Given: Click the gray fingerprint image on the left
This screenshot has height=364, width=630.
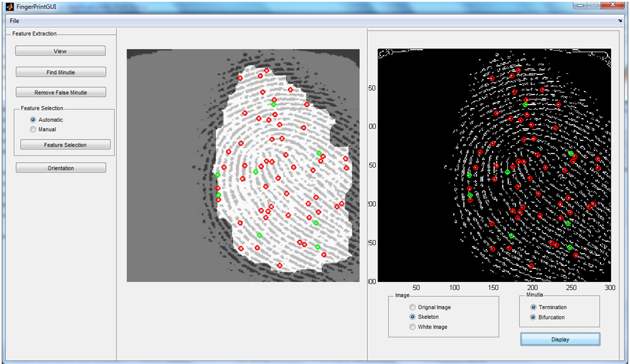Looking at the screenshot, I should (243, 165).
